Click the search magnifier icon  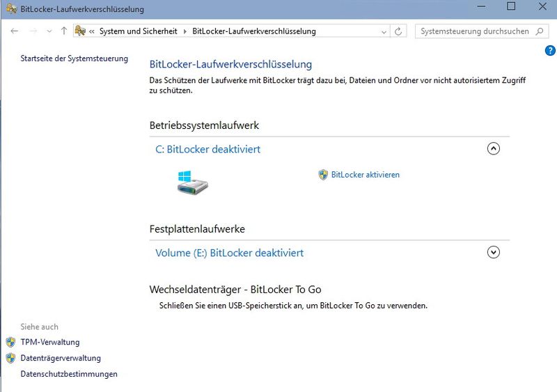(540, 31)
